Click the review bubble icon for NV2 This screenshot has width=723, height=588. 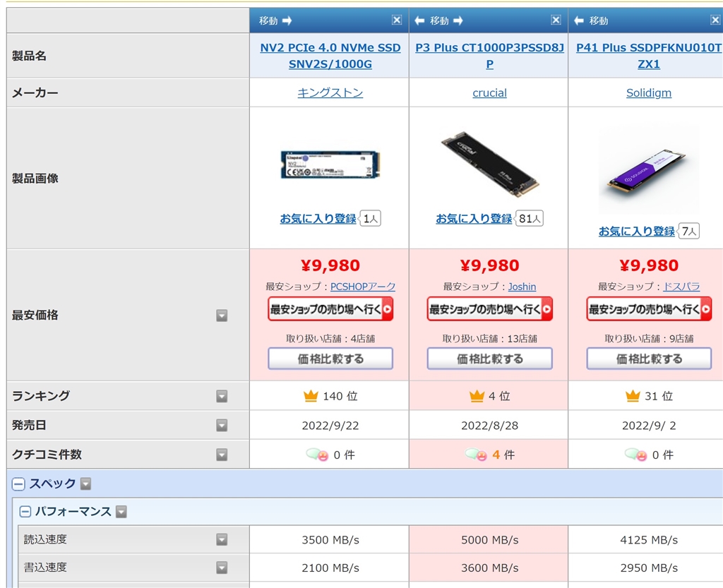317,455
